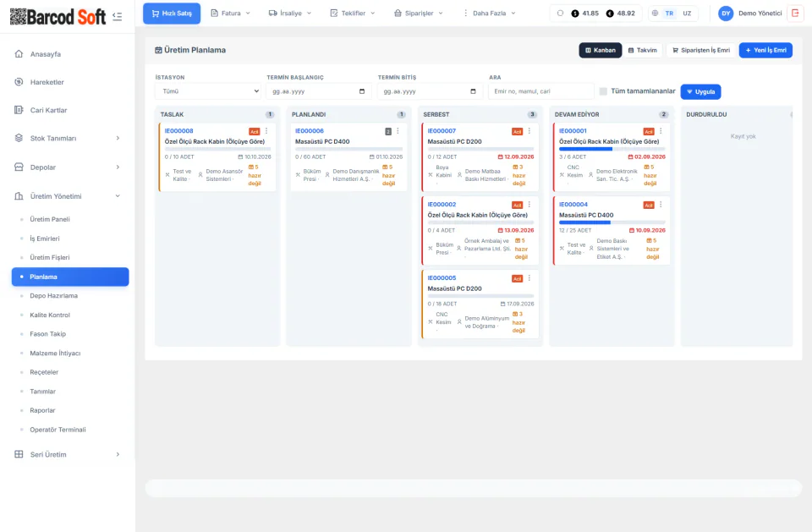This screenshot has height=532, width=812.
Task: Collapse the Üretim Yönetimi chevron
Action: (118, 196)
